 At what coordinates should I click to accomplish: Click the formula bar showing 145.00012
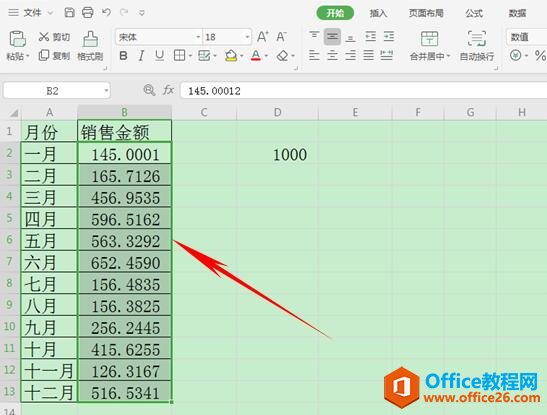click(364, 91)
